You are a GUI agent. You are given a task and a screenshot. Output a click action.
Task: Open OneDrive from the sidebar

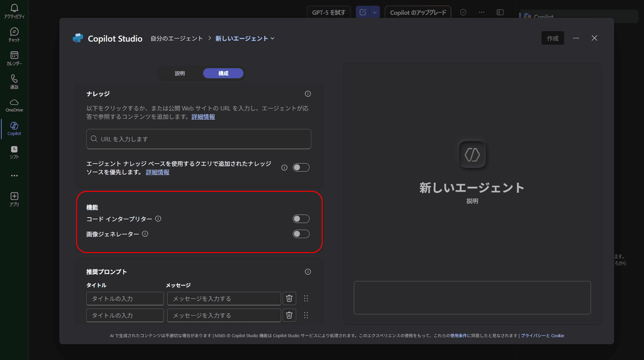click(14, 105)
